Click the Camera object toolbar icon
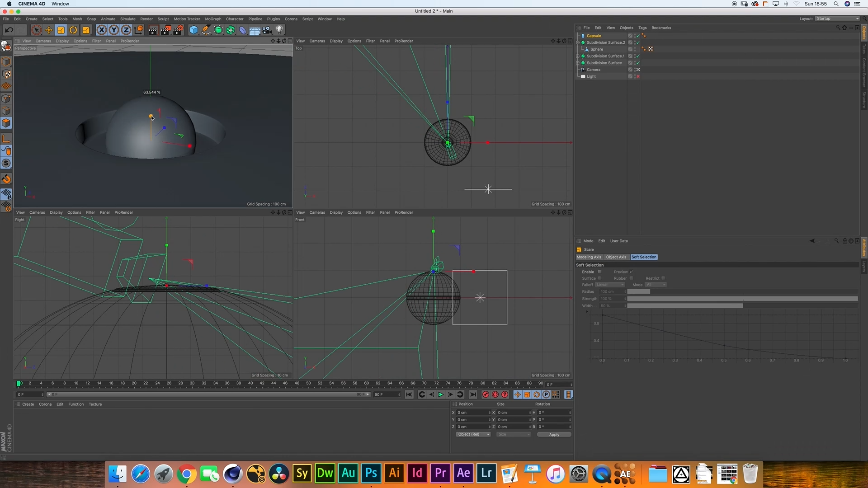 tap(267, 30)
